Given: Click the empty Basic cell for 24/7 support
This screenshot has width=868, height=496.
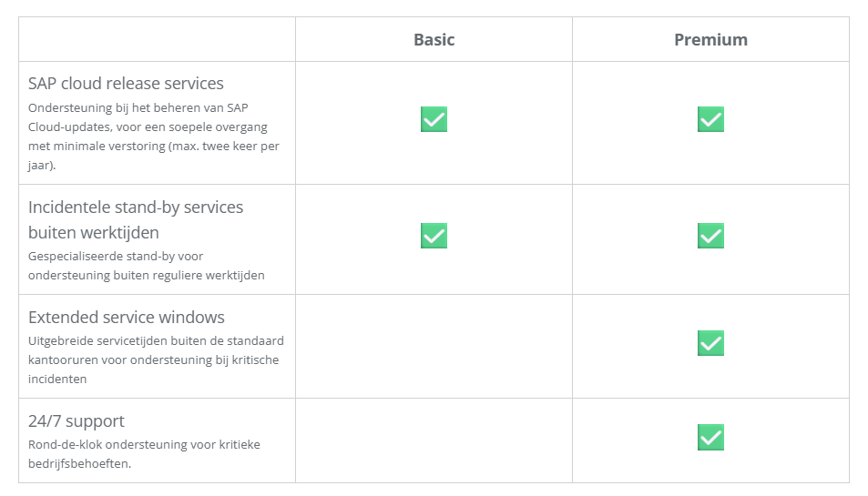Looking at the screenshot, I should point(434,440).
